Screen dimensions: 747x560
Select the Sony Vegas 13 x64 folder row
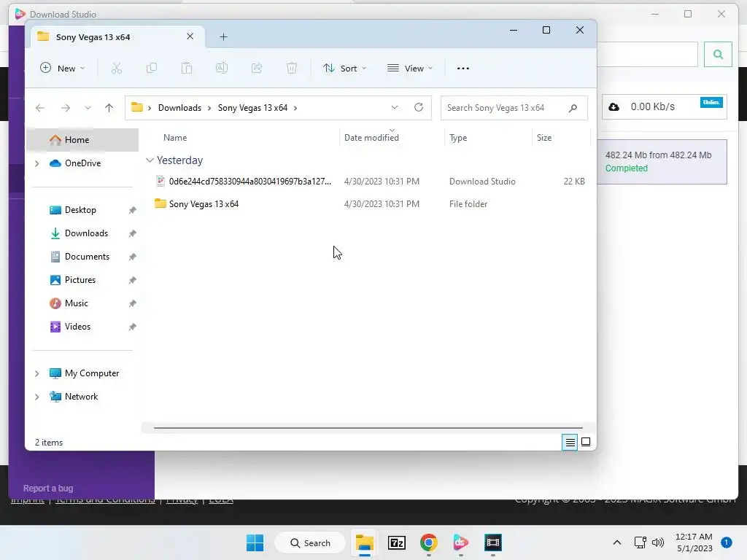pyautogui.click(x=369, y=204)
